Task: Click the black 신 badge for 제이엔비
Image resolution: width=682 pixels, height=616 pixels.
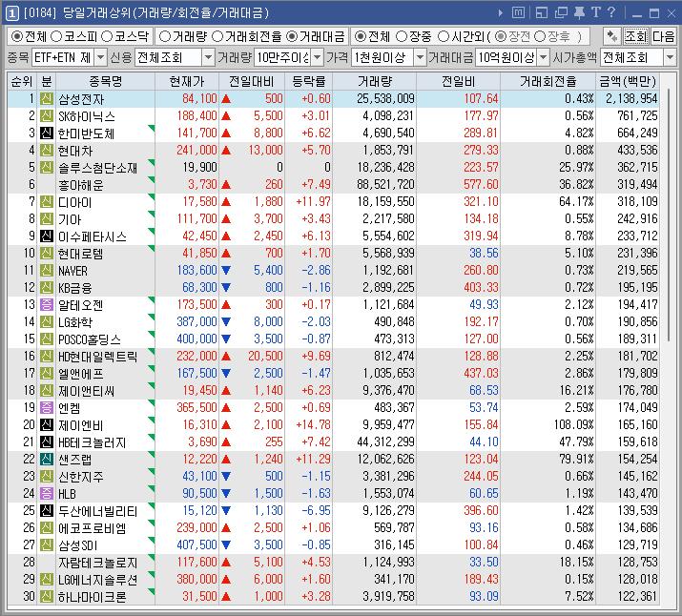Action: [x=47, y=424]
